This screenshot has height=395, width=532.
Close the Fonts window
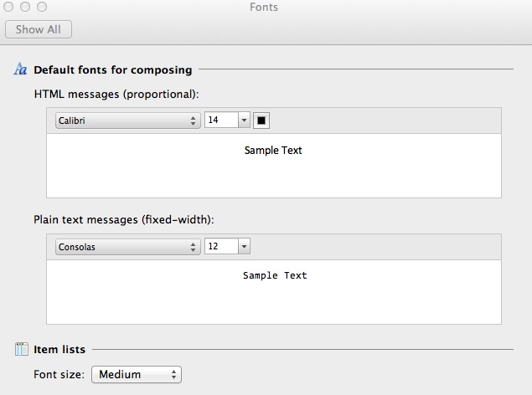pyautogui.click(x=10, y=7)
